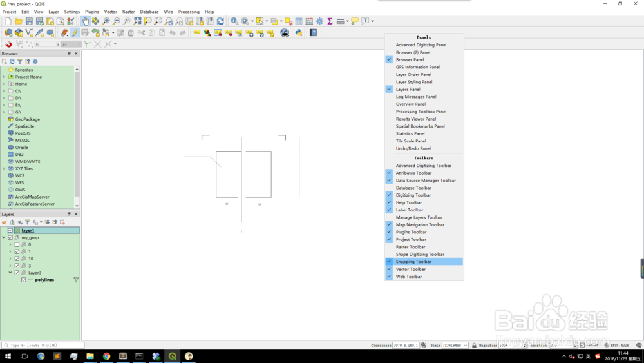Toggle editing with pencil icon
Viewport: 644px width, 363px height.
[x=75, y=32]
